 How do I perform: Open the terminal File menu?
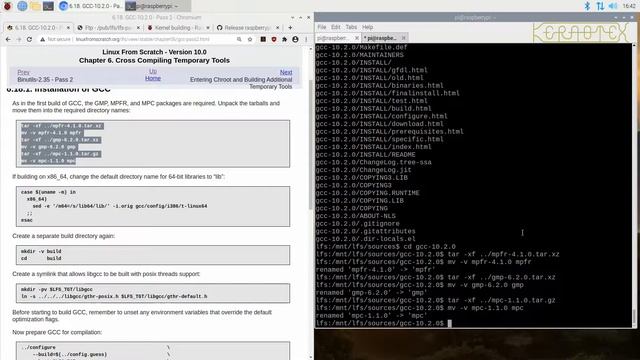pyautogui.click(x=322, y=27)
